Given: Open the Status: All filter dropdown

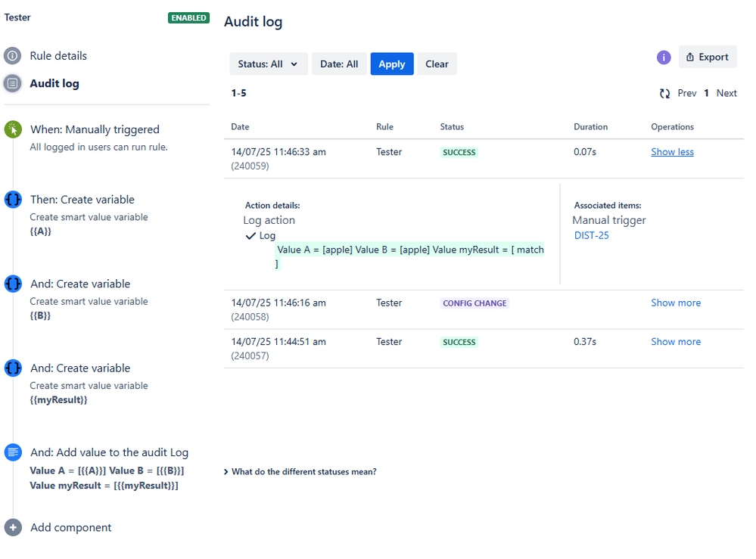Looking at the screenshot, I should (x=268, y=64).
